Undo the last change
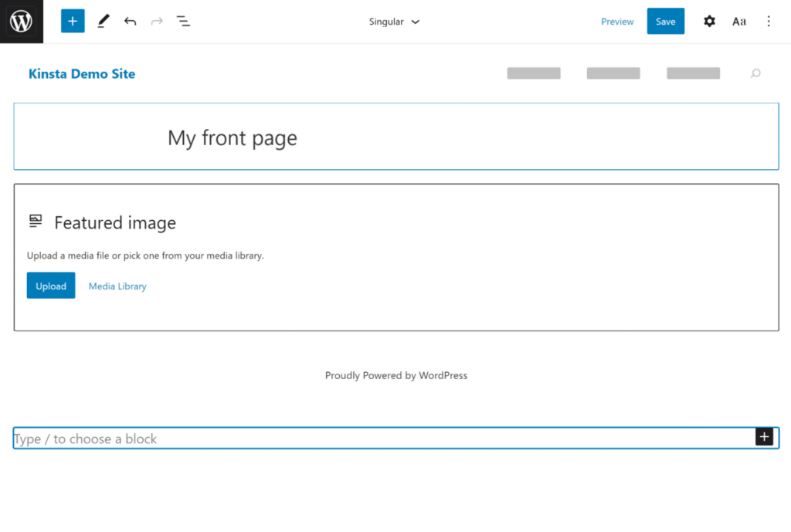This screenshot has width=791, height=532. point(130,22)
